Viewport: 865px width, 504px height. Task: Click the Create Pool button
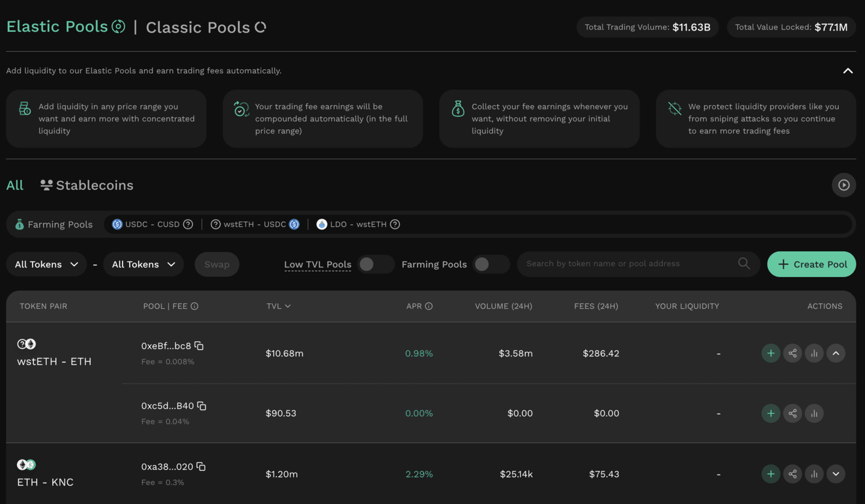[812, 264]
